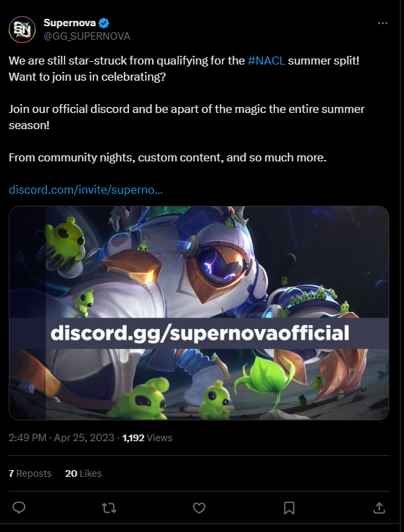Click the 2:49 PM Apr 25, 2023 timestamp
This screenshot has width=404, height=532.
[61, 438]
